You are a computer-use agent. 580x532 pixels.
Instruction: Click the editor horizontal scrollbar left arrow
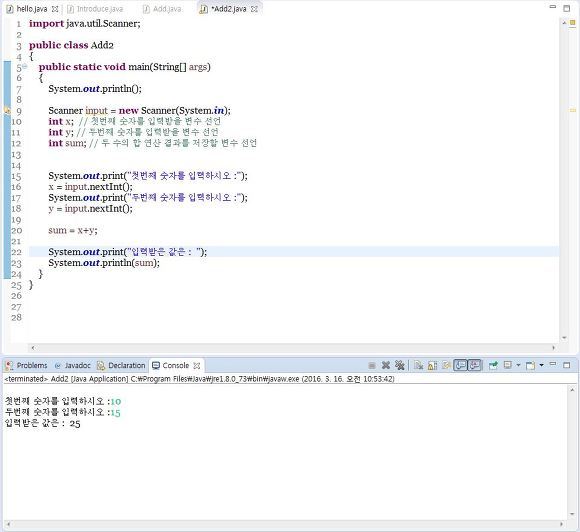point(33,348)
